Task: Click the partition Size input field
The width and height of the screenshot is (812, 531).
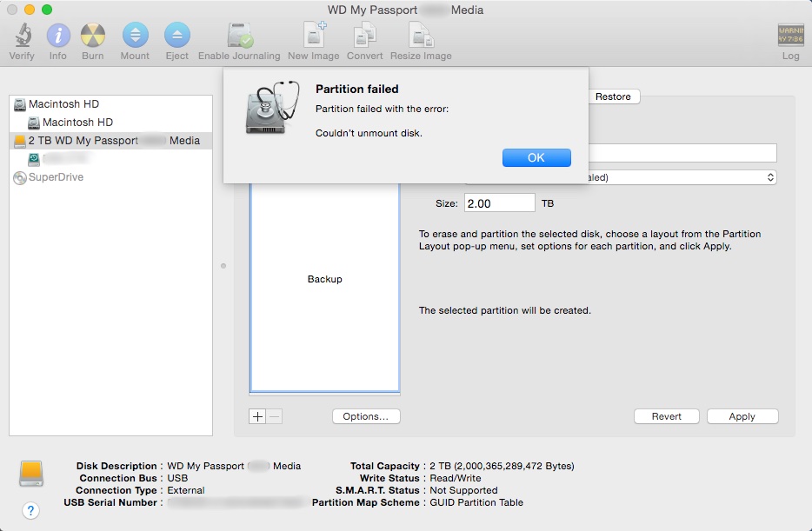Action: (x=499, y=203)
